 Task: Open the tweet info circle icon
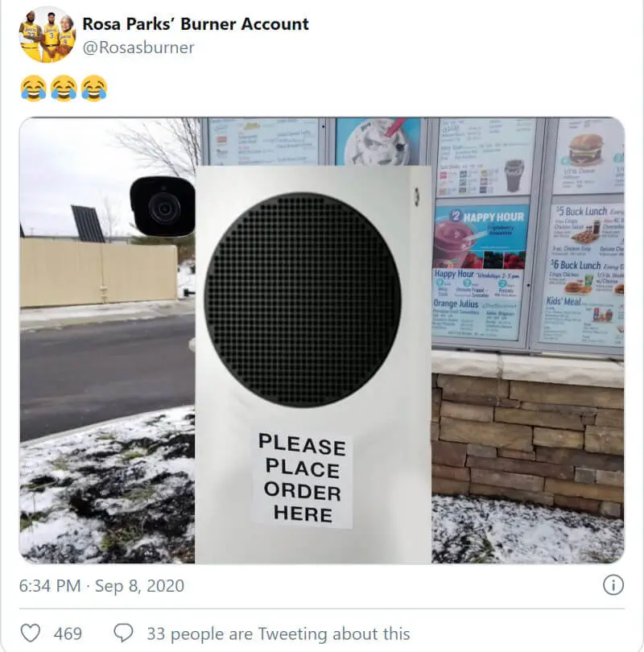click(613, 584)
